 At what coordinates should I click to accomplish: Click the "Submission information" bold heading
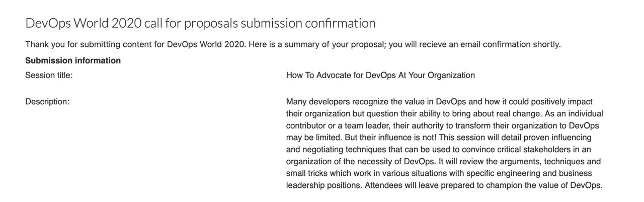[x=73, y=60]
